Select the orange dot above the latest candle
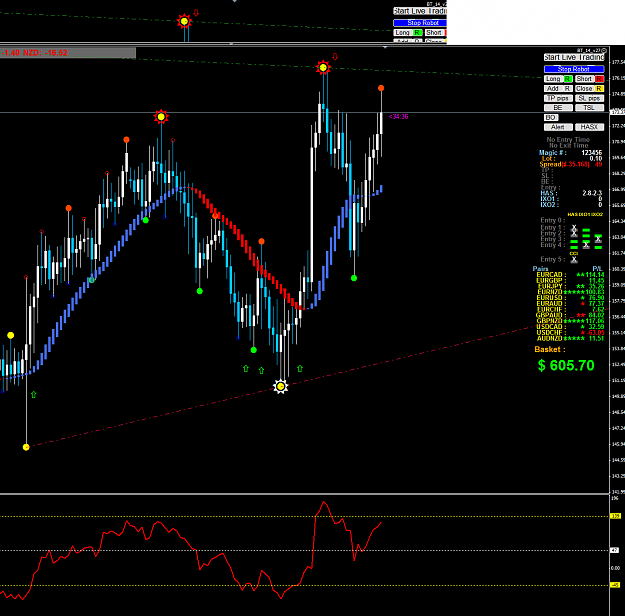The image size is (625, 616). 381,88
